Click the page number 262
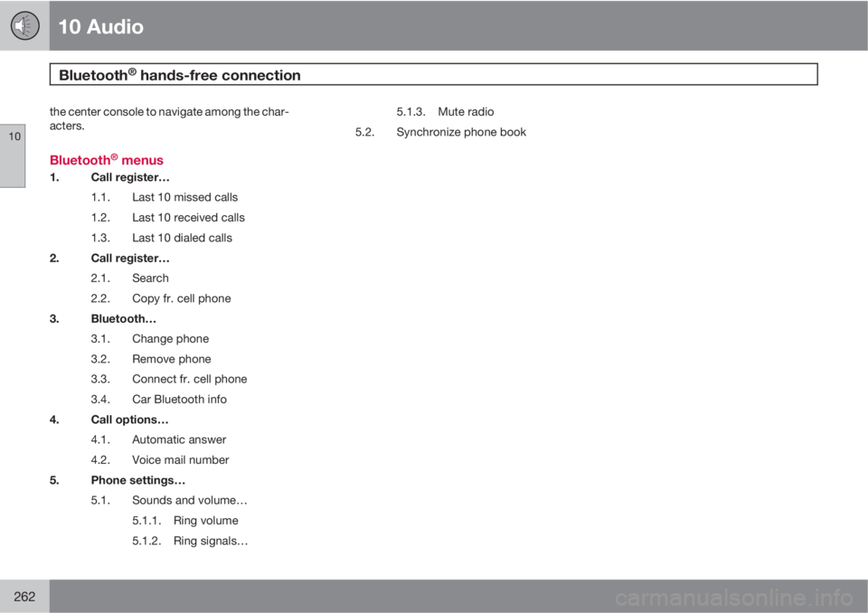This screenshot has width=868, height=613. click(24, 597)
